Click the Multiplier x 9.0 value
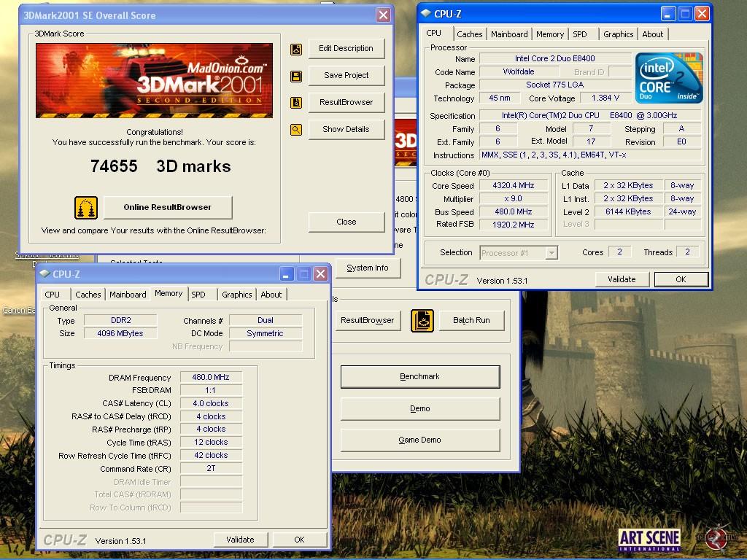This screenshot has width=747, height=560. click(514, 198)
